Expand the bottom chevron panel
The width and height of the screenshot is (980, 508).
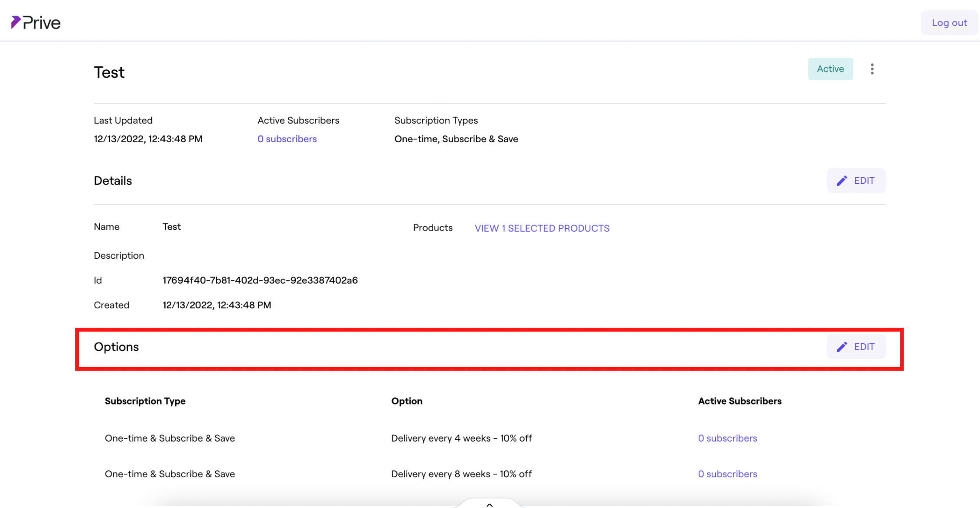(490, 504)
